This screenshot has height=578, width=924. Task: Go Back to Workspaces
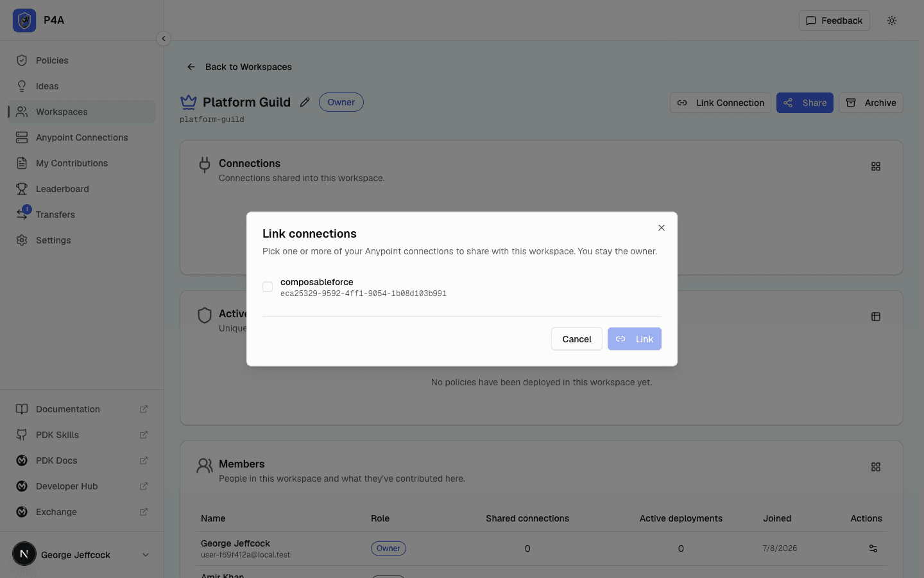tap(239, 67)
